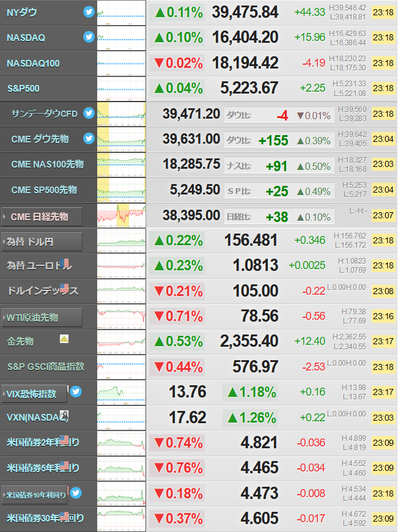
Task: Open the サンデーダウCFD link
Action: (45, 114)
